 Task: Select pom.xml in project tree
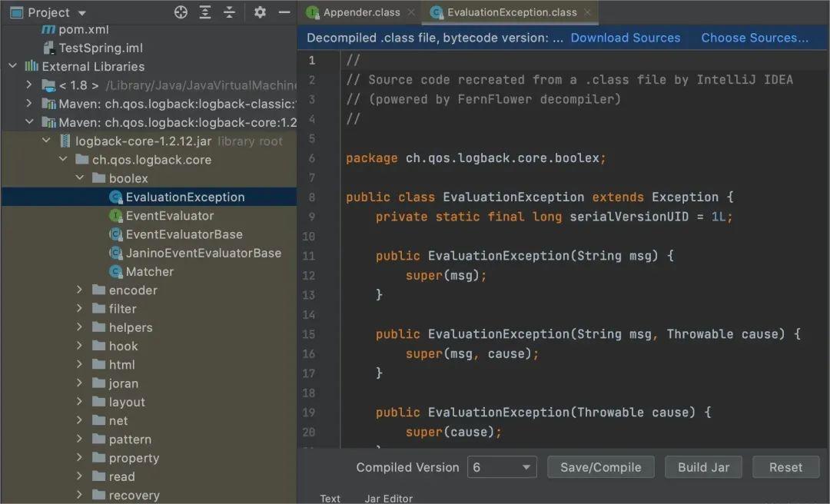click(84, 30)
